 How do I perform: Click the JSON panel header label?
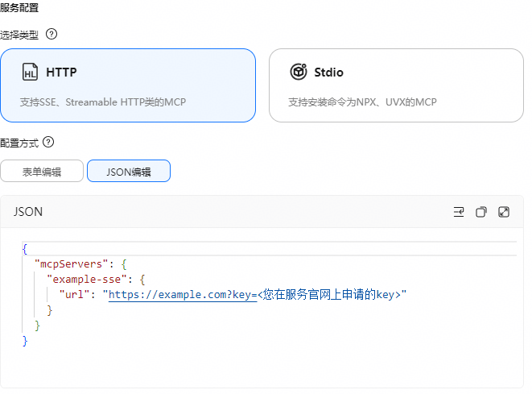[28, 212]
